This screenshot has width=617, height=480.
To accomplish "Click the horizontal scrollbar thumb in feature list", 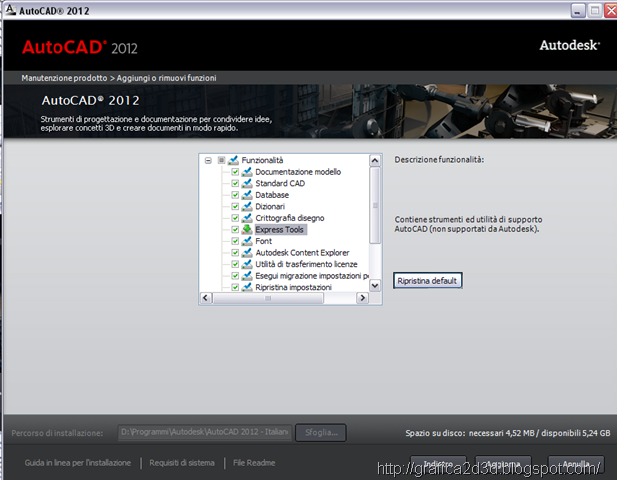I will [268, 298].
